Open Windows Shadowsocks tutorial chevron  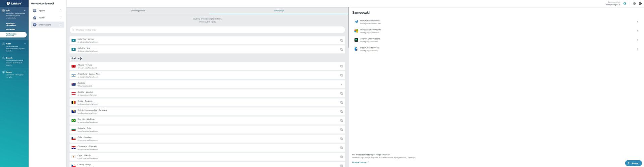click(637, 31)
